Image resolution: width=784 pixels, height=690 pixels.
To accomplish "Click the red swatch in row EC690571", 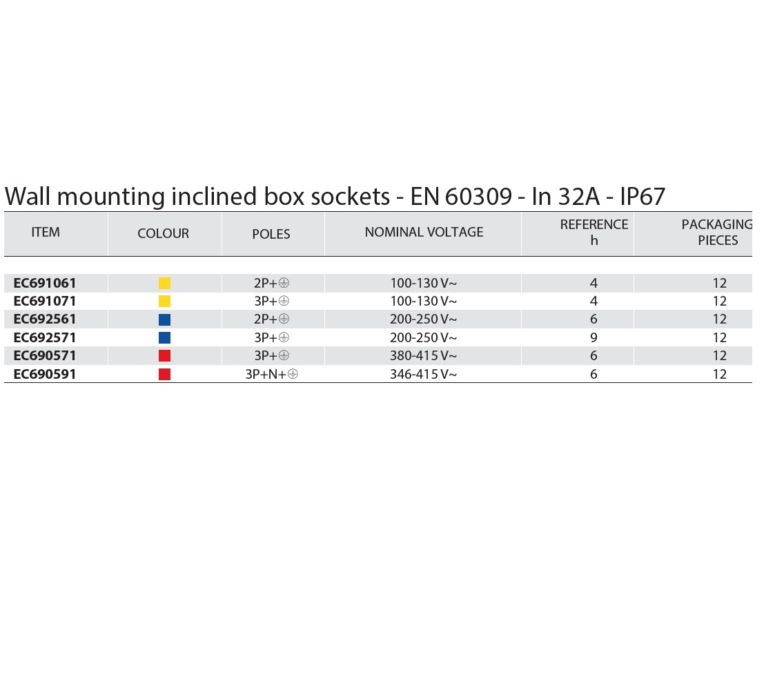I will [x=164, y=356].
